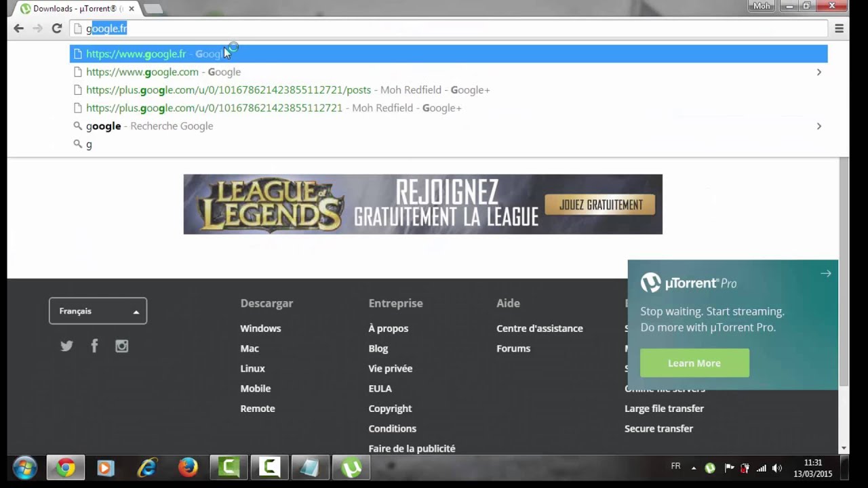Click the JOUEZ GRATUITEMENT button
Screen dimensions: 868x488
pos(601,205)
